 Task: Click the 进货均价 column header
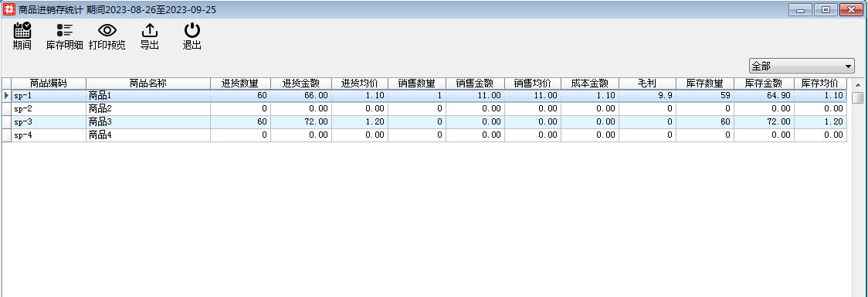(x=360, y=84)
